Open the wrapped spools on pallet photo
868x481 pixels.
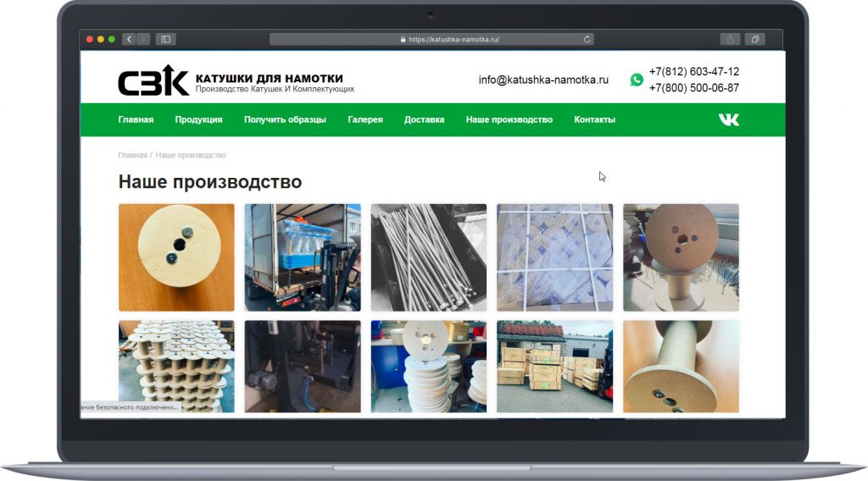point(554,257)
